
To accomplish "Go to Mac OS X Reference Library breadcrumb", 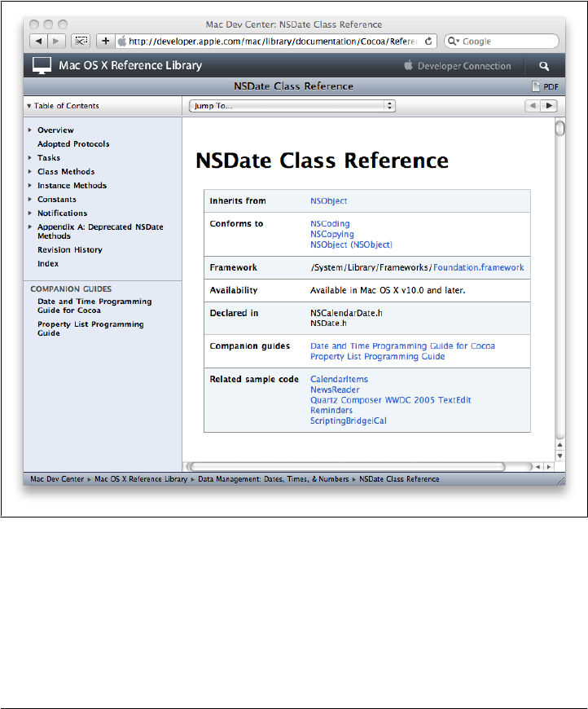I will pyautogui.click(x=141, y=479).
